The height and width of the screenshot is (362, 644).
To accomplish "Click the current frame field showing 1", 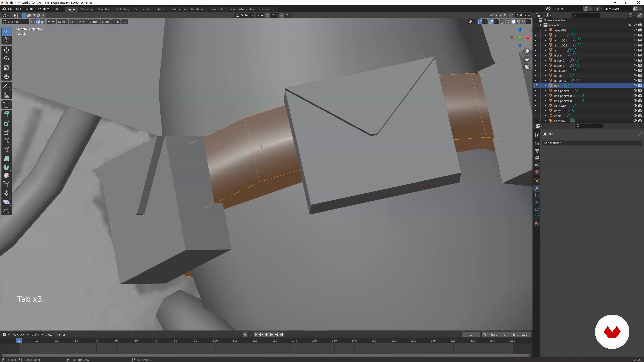I will point(471,335).
